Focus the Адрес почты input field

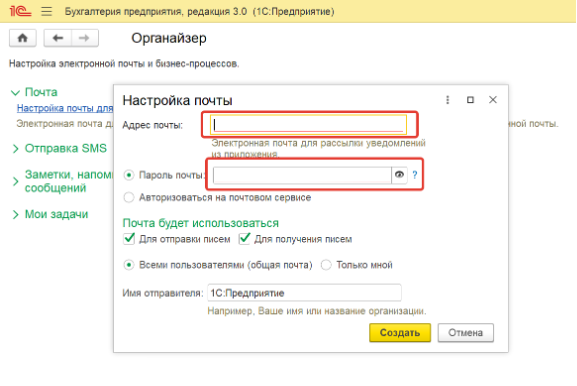pos(308,125)
